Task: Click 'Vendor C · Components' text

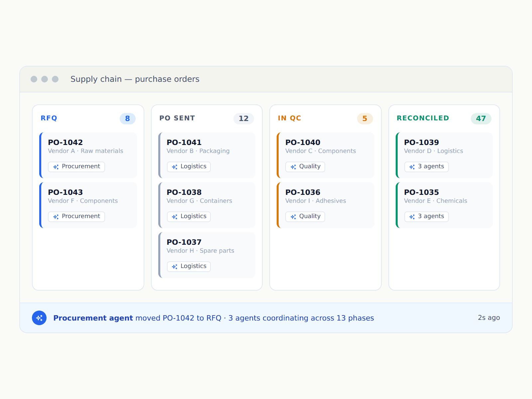Action: point(321,151)
